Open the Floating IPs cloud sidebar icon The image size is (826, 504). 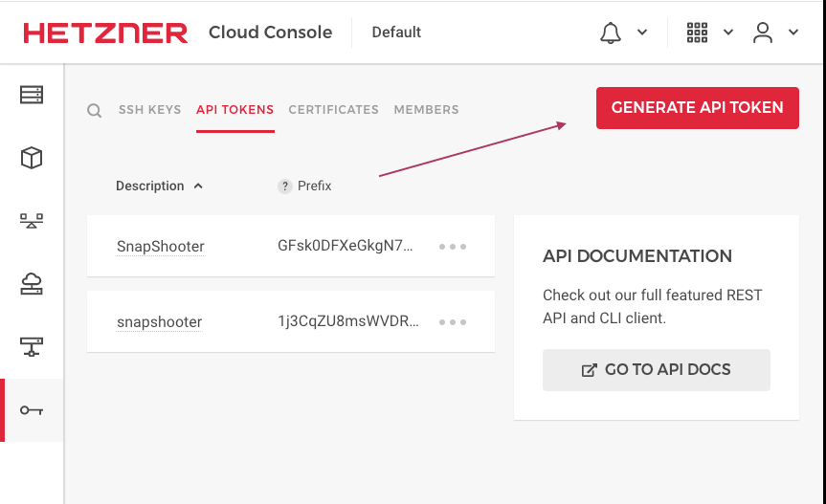[x=32, y=284]
